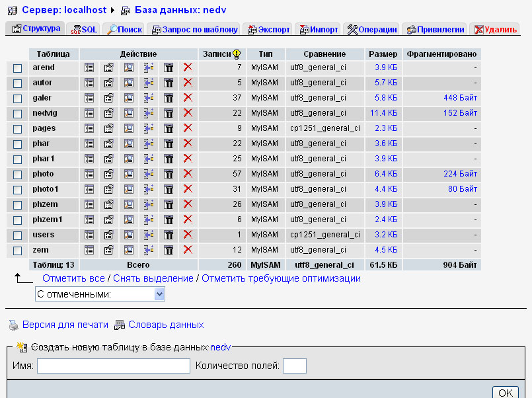Focus the 'Количество полей' field
Image resolution: width=532 pixels, height=398 pixels.
point(295,366)
